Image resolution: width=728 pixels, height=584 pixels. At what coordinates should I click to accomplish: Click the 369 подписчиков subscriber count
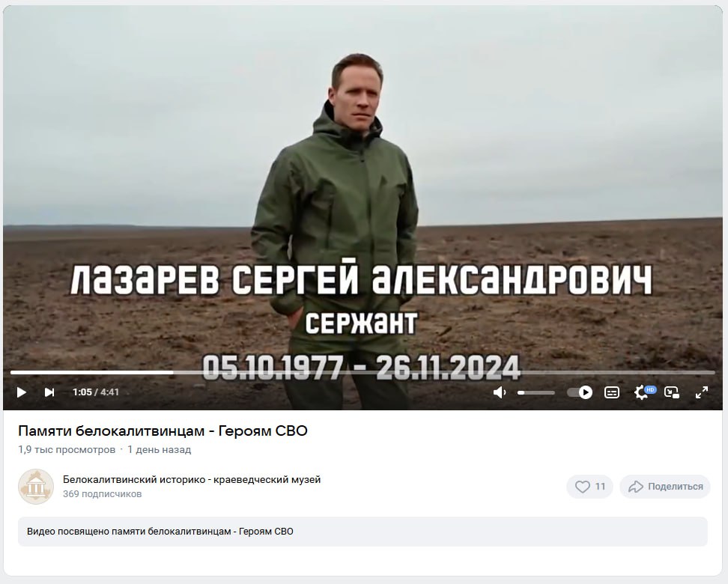102,494
